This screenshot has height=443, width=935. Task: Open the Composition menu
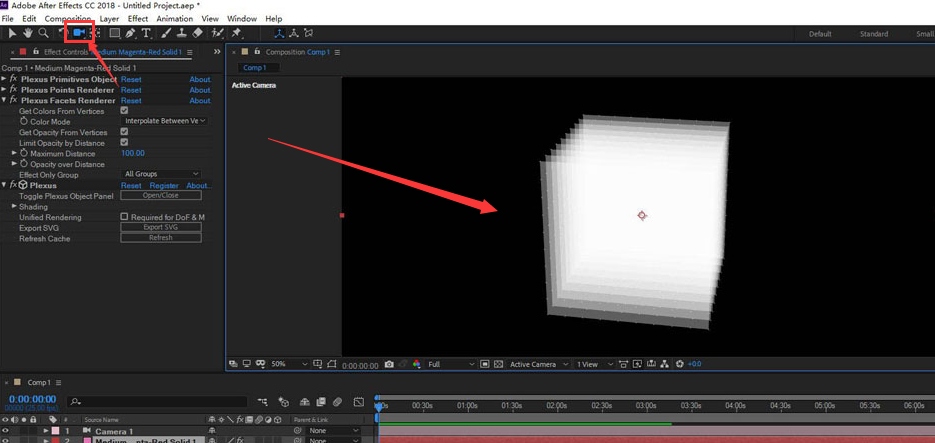pos(67,19)
